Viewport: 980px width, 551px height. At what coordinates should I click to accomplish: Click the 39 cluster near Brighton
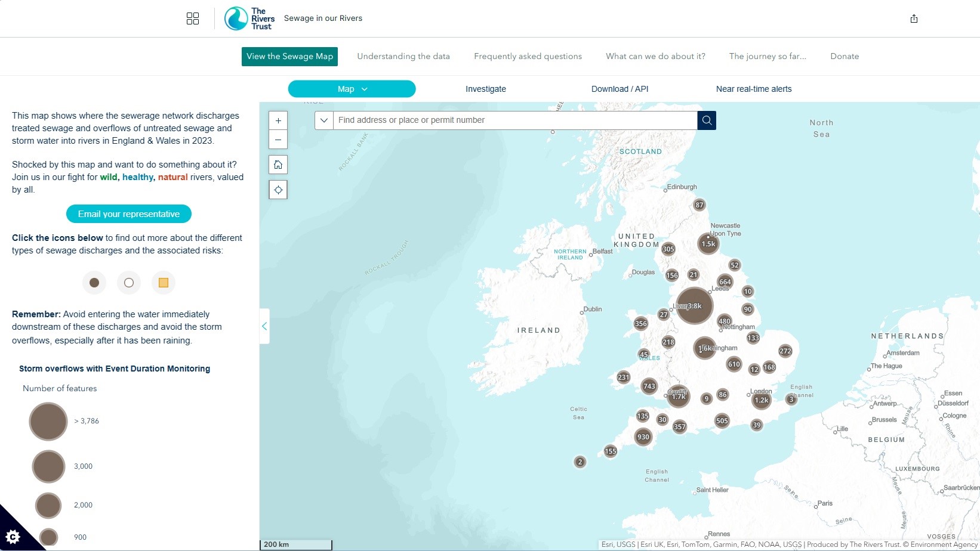757,425
